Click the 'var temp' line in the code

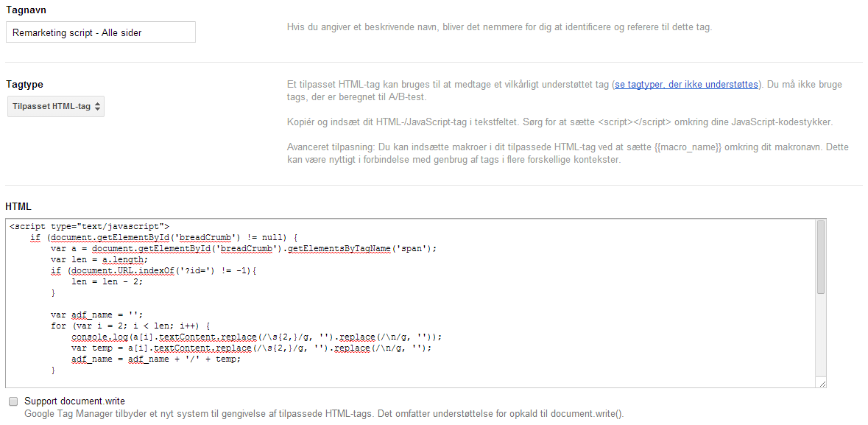pyautogui.click(x=250, y=348)
